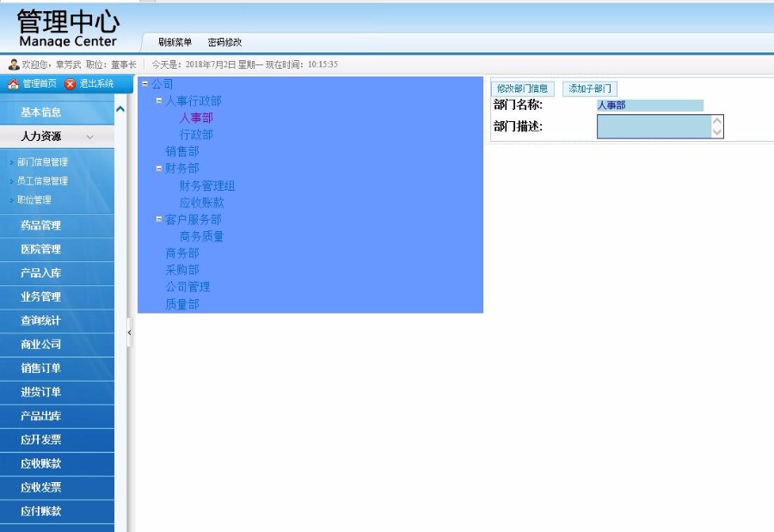774x532 pixels.
Task: Click the left arrow to collapse the tree panel
Action: (x=129, y=331)
